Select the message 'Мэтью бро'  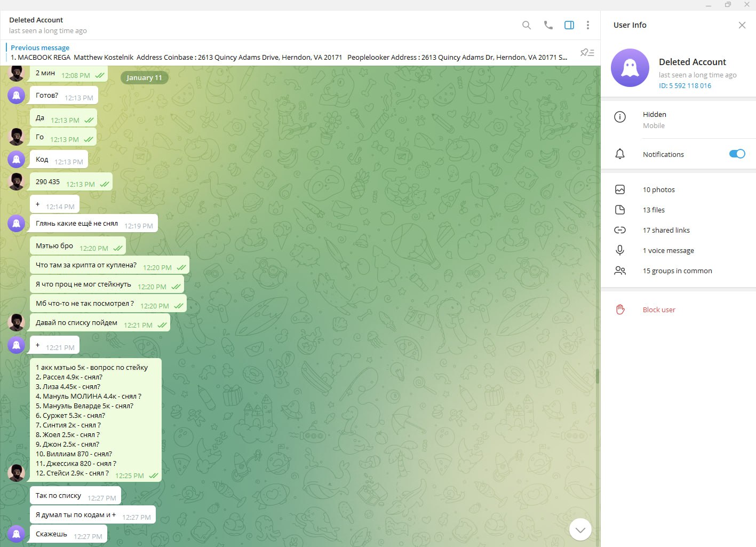(x=78, y=247)
